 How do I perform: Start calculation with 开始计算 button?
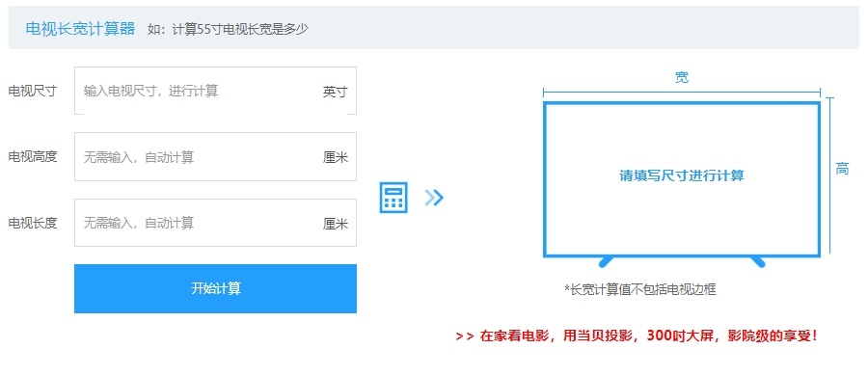[215, 288]
